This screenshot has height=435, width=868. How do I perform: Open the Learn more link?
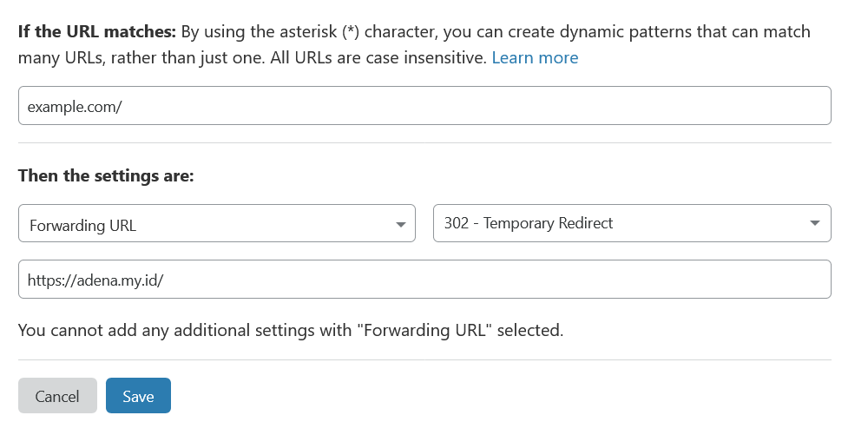[535, 57]
